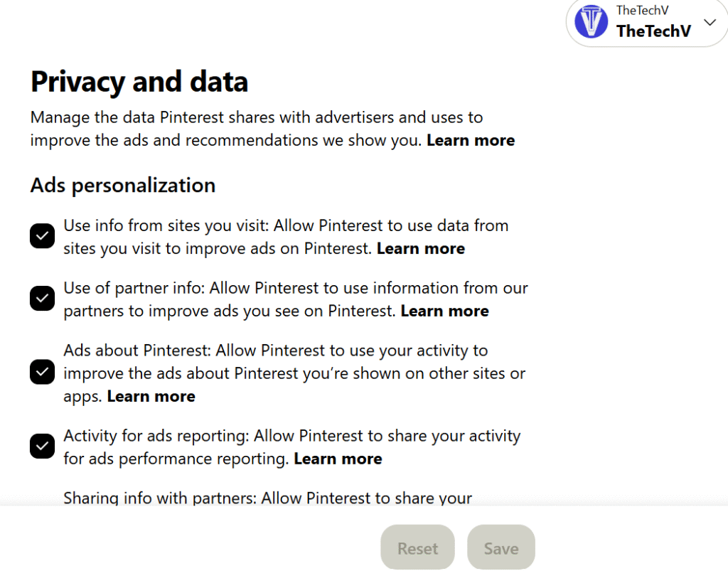
Task: Open Learn more under Privacy and data description
Action: tap(471, 140)
